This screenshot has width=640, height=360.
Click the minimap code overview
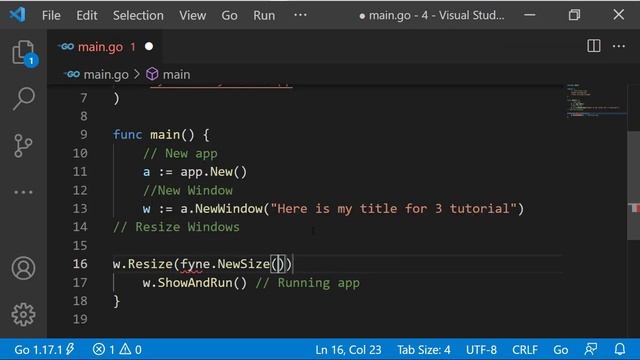pos(596,100)
